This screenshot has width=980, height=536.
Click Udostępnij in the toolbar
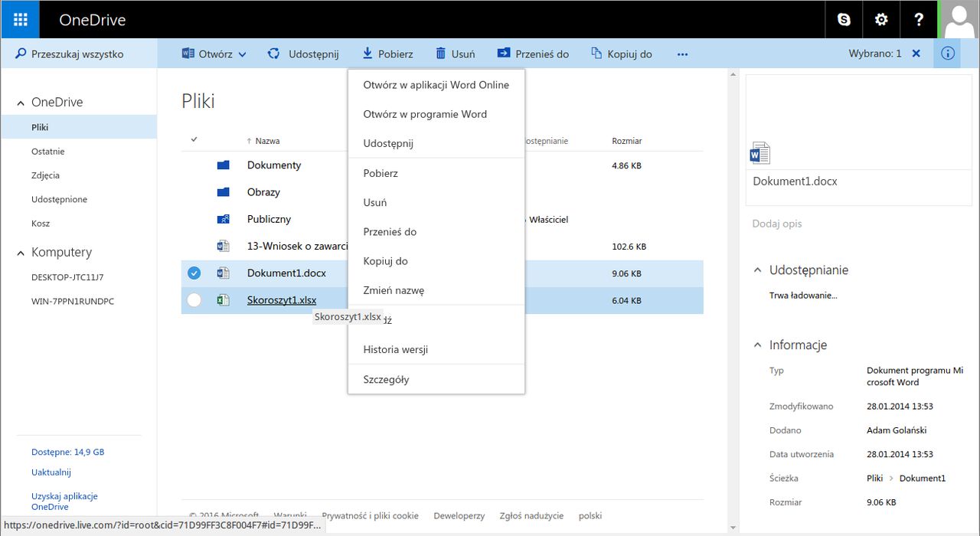(303, 54)
